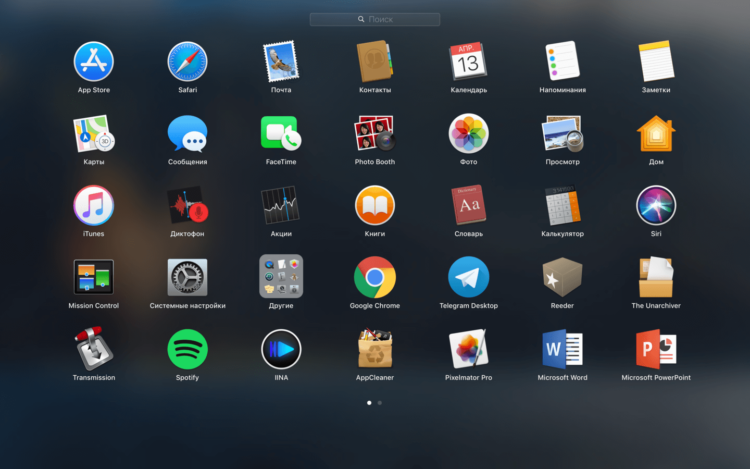
Task: Launch IINA media player
Action: [x=281, y=349]
